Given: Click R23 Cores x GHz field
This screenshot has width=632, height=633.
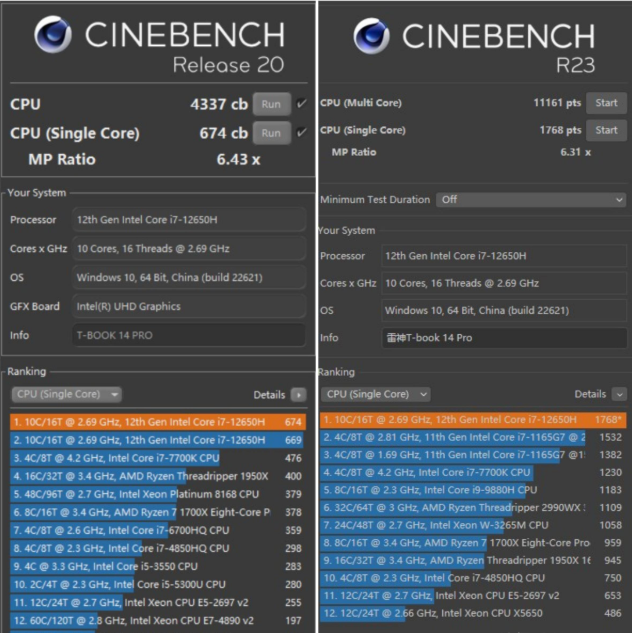Looking at the screenshot, I should pyautogui.click(x=504, y=283).
